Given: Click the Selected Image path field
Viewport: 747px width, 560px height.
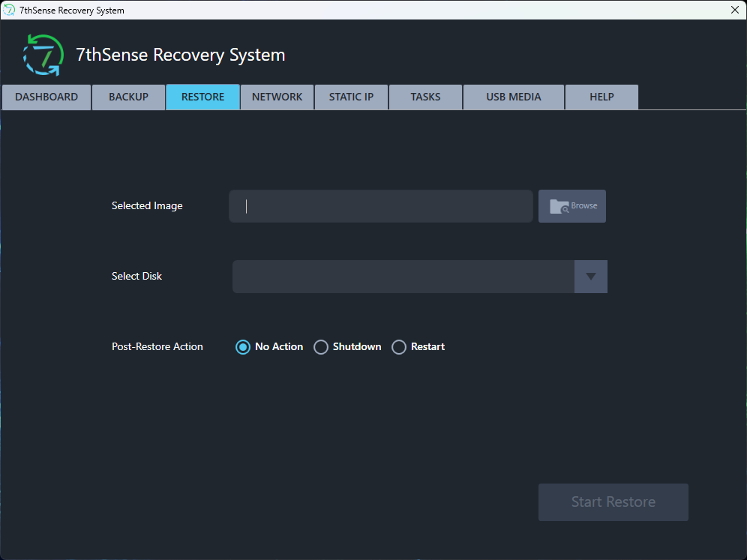Looking at the screenshot, I should tap(381, 206).
